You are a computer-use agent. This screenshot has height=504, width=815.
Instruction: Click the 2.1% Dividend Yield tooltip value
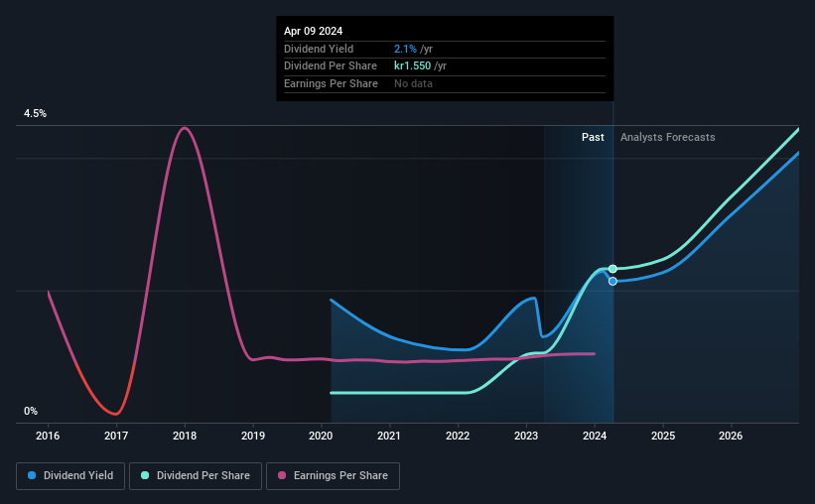(x=405, y=49)
